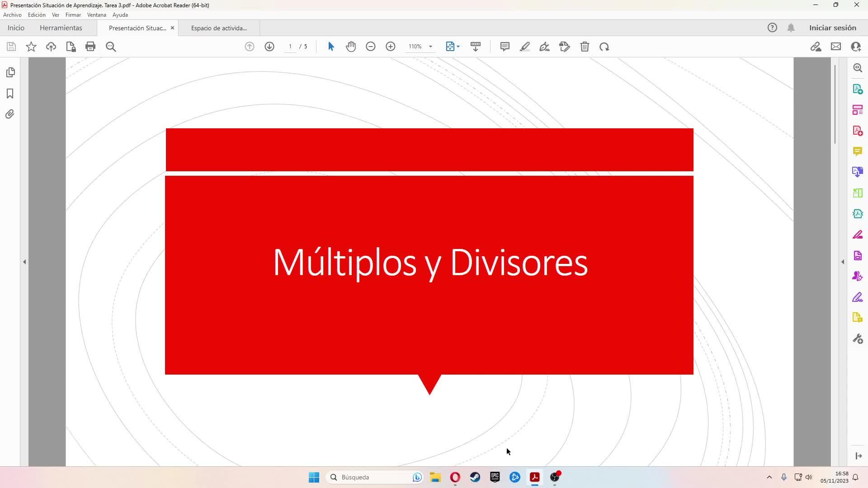
Task: Click Iniciar sesión button
Action: [832, 28]
